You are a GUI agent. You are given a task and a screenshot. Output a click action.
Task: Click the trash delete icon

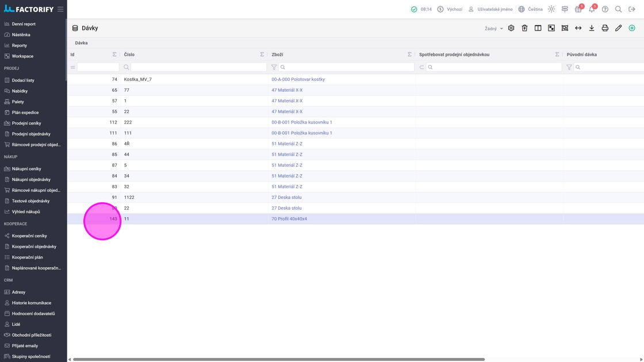(524, 28)
